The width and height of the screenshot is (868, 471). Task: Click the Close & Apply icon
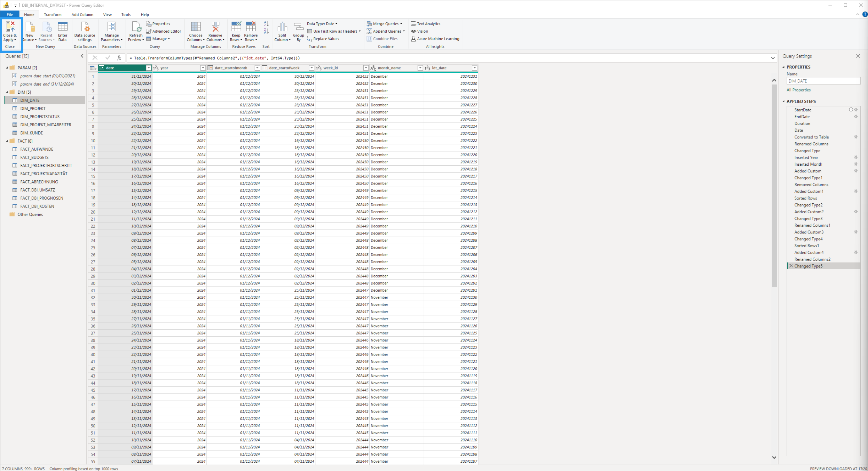[10, 27]
